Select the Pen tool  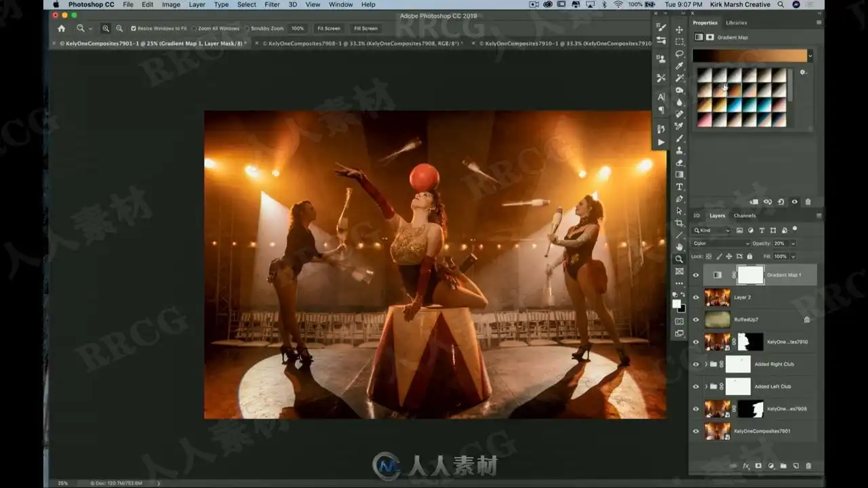click(679, 199)
